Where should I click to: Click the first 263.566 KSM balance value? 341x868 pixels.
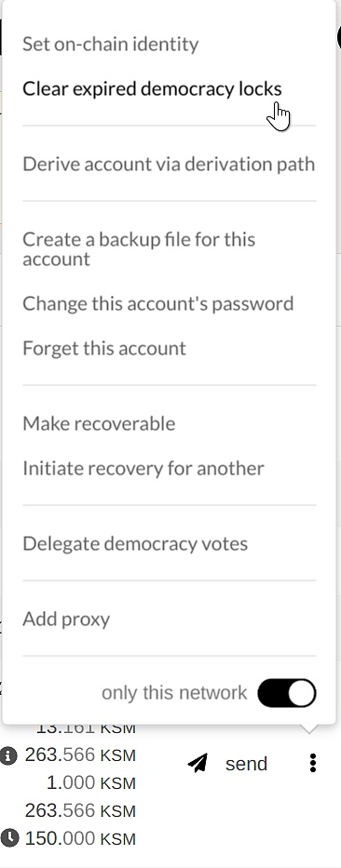(80, 755)
